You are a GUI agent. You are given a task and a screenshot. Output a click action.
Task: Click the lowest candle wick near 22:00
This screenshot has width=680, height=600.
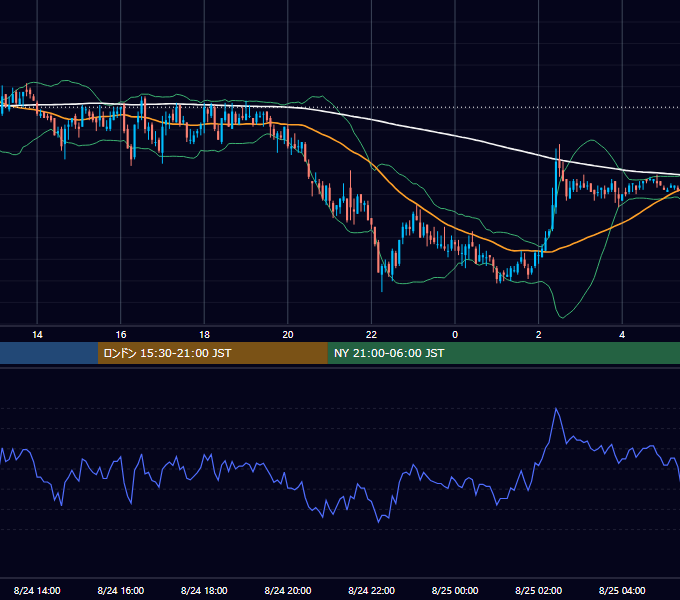point(382,290)
